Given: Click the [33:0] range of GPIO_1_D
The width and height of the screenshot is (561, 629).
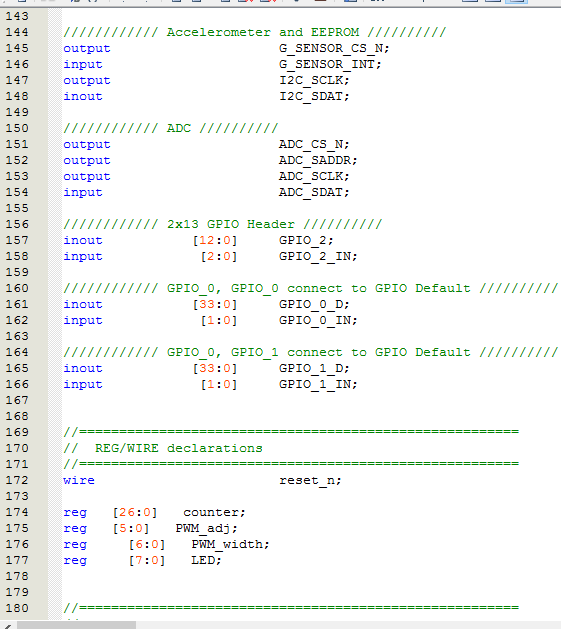Looking at the screenshot, I should tap(215, 369).
